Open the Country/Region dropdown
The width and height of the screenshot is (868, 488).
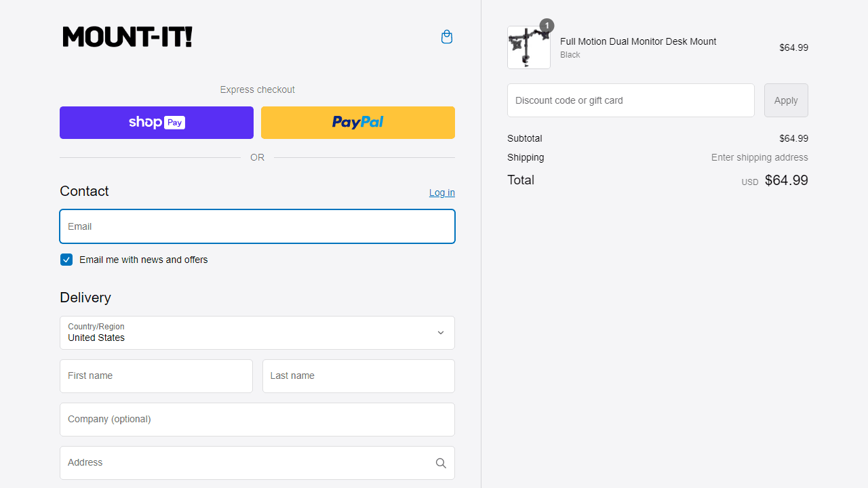[x=257, y=333]
